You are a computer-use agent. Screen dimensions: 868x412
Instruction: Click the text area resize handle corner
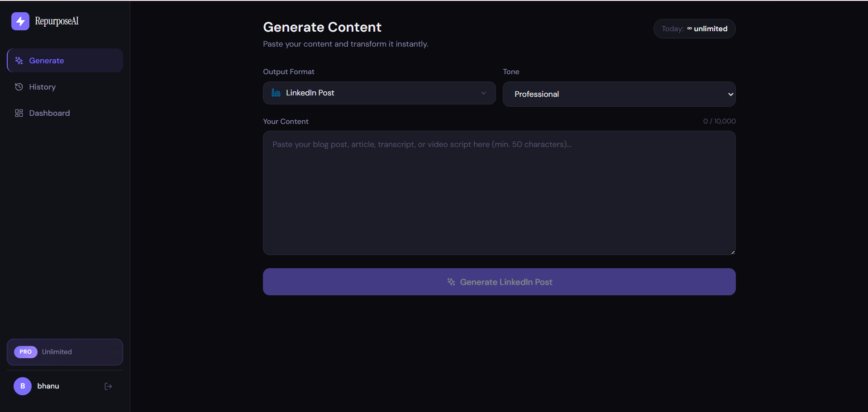pos(733,252)
